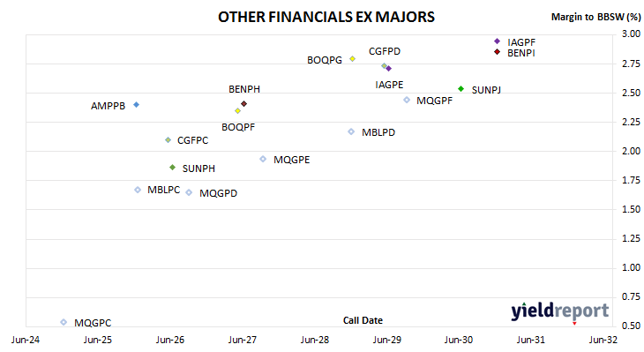Click the BENPH brown diamond marker

[x=244, y=103]
